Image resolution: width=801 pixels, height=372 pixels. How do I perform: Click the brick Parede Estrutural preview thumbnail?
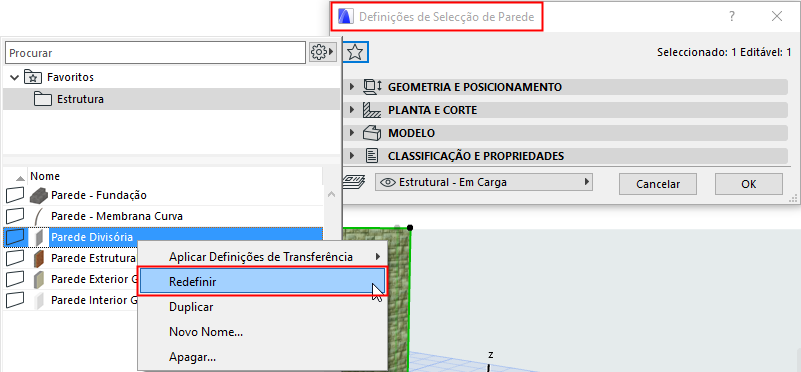tap(39, 259)
